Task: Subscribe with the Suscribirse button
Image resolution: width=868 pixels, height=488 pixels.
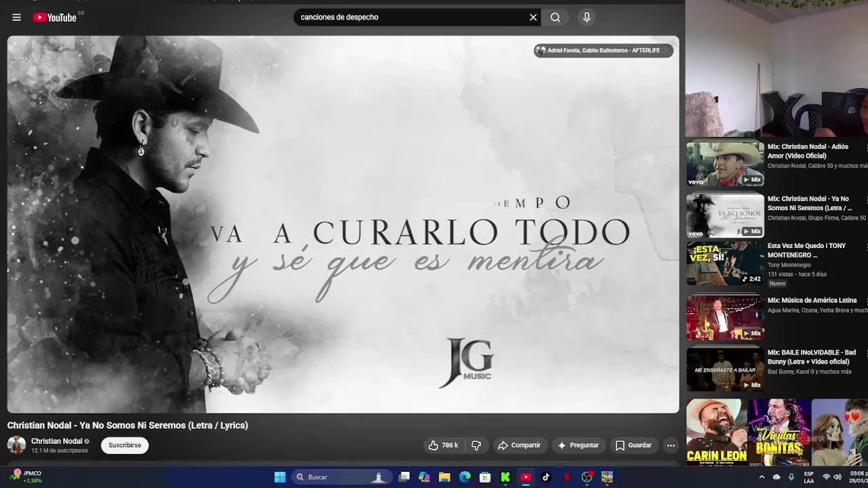Action: pyautogui.click(x=125, y=445)
